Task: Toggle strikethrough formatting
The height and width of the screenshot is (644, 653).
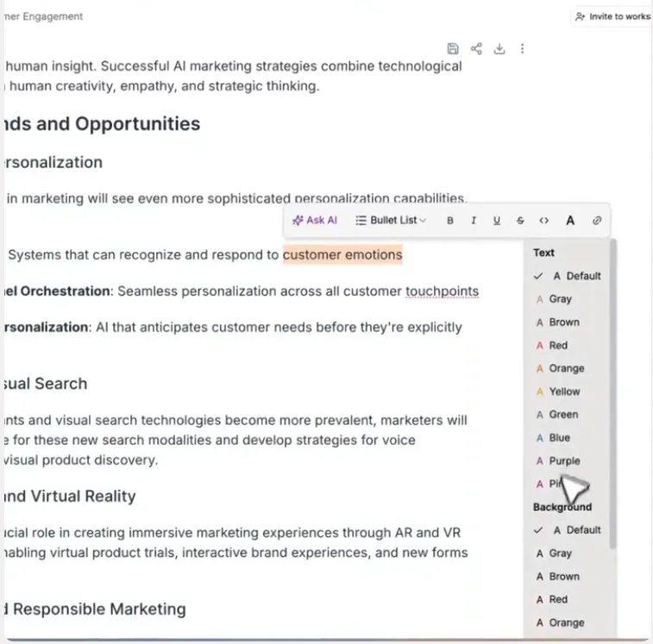Action: pos(520,221)
